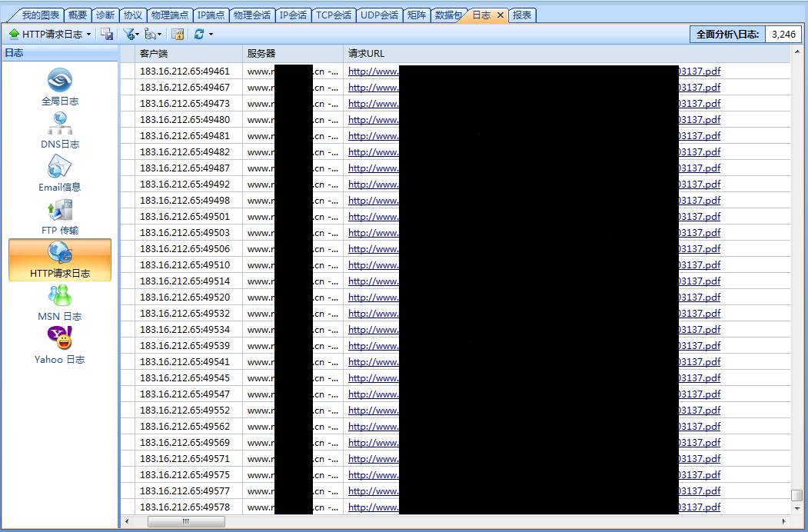Switch to 物理端点 tab
The image size is (808, 532).
(170, 15)
